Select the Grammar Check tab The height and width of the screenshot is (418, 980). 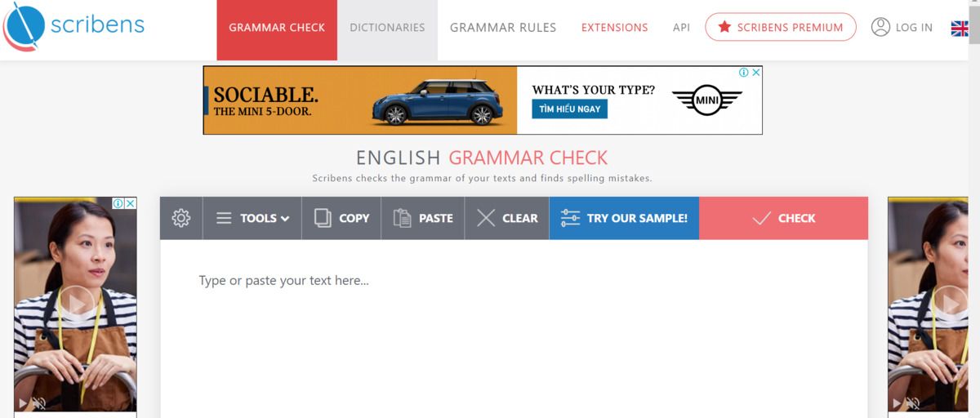277,29
